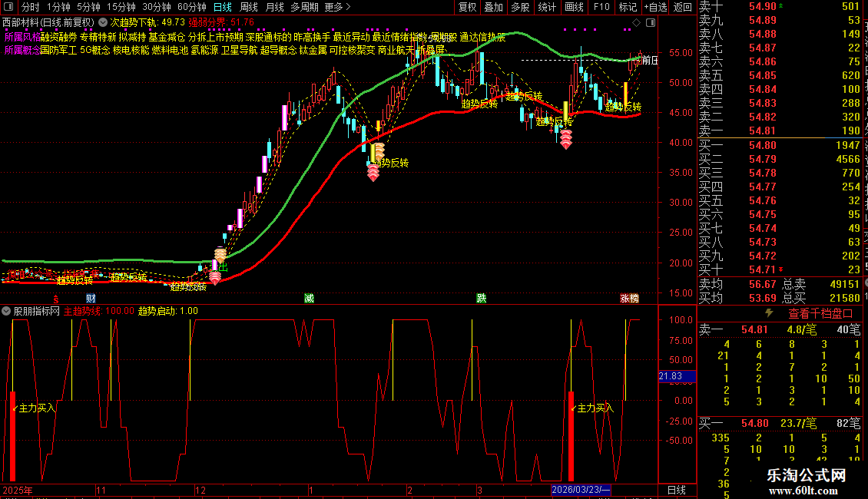The image size is (868, 499).
Task: Open 多股 multi-stock view
Action: [520, 7]
